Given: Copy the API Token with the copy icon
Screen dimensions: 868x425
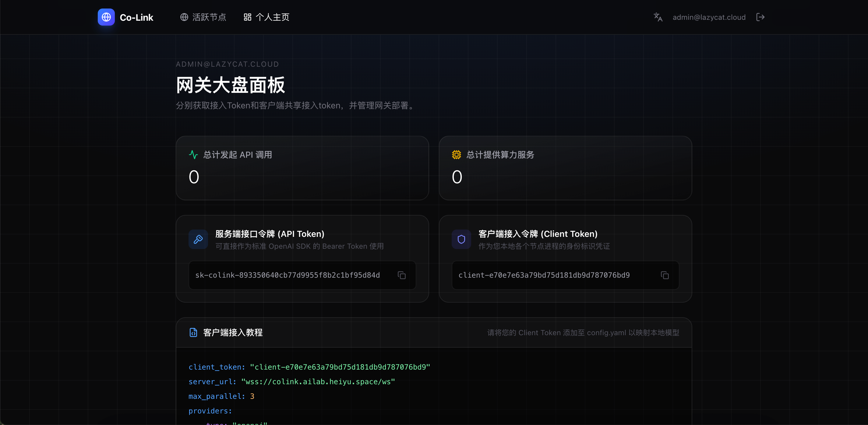Looking at the screenshot, I should [x=401, y=275].
